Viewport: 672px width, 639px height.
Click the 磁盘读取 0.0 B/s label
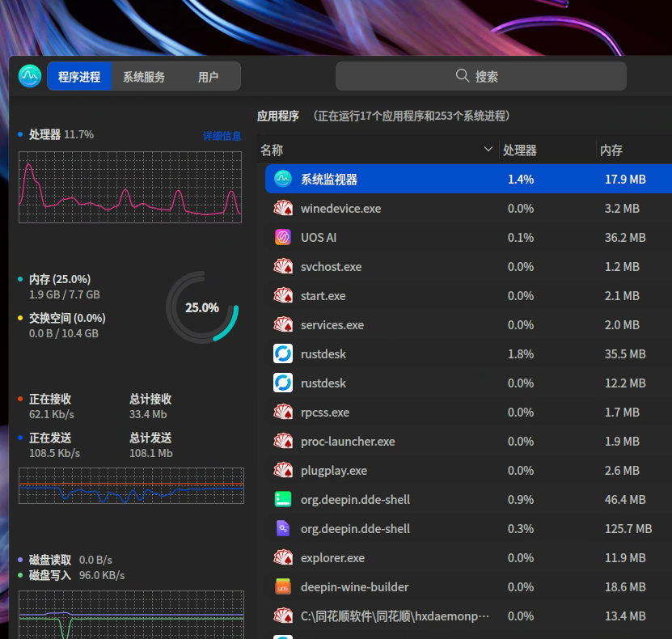click(70, 560)
